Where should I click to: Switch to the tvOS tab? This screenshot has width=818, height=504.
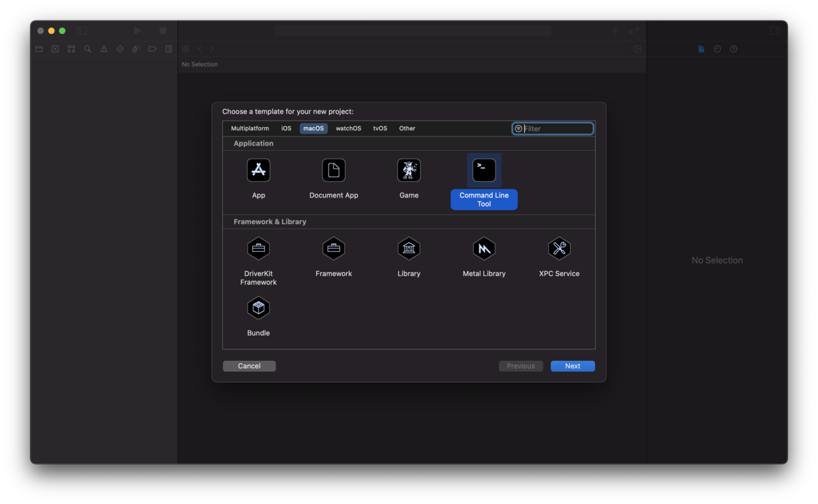coord(380,128)
